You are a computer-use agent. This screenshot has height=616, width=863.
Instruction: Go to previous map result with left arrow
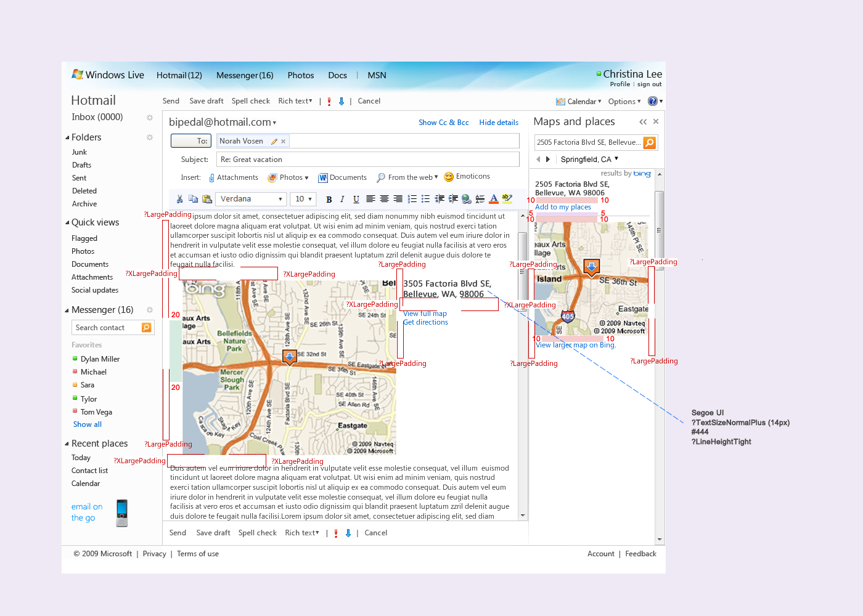pos(538,159)
